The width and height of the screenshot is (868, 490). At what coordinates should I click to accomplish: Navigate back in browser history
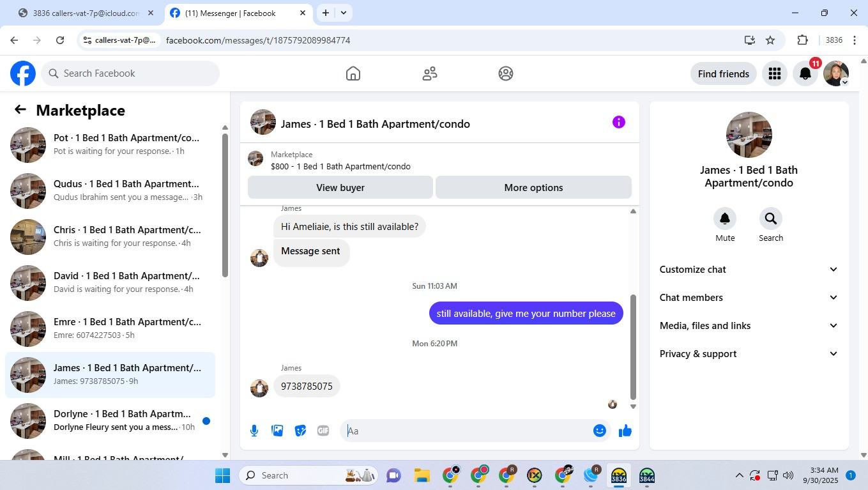[x=14, y=40]
